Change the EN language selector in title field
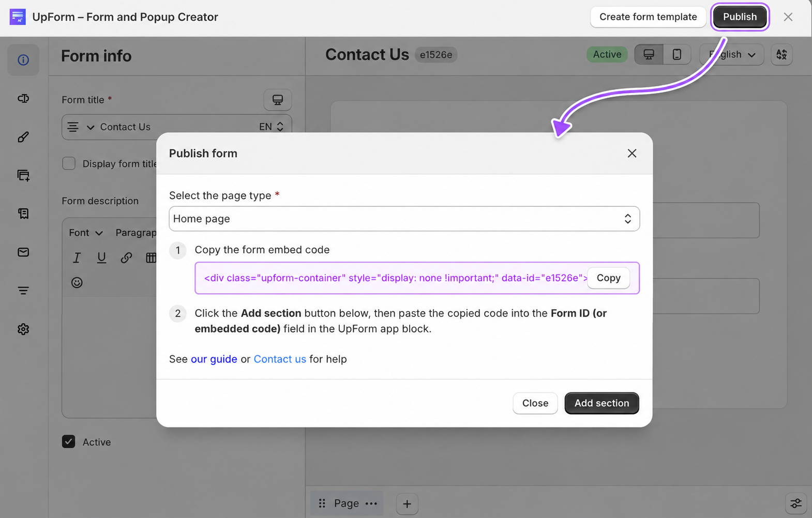 pos(272,127)
